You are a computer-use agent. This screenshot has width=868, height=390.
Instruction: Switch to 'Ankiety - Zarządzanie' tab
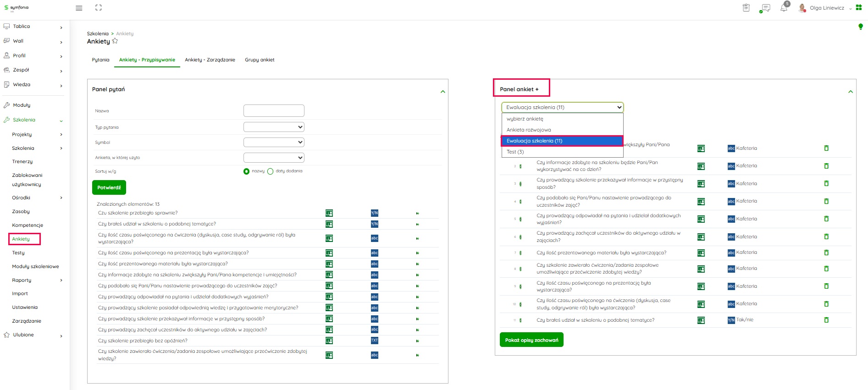(210, 60)
